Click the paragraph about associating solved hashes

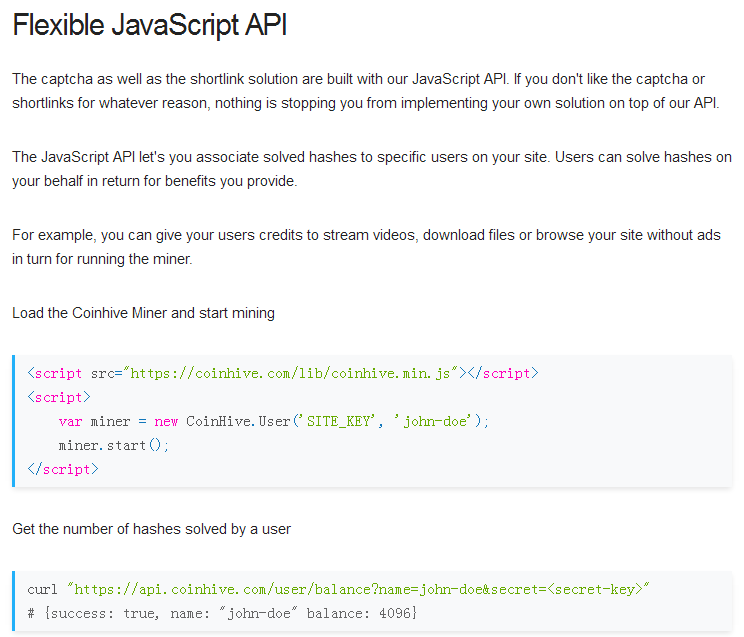[371, 170]
